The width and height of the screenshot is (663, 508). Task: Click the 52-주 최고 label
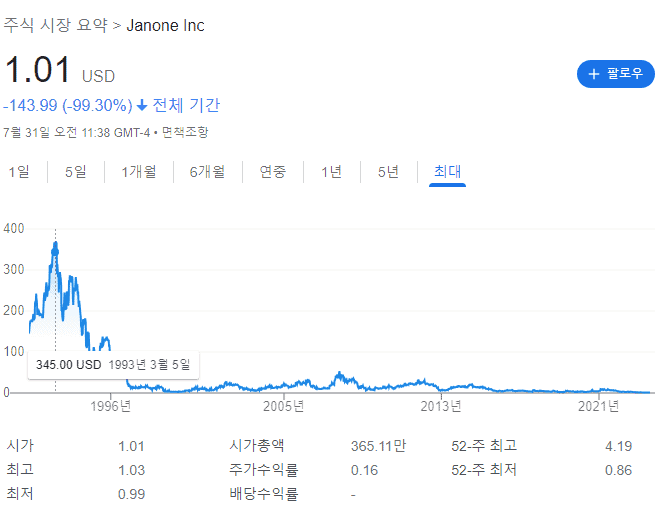click(484, 446)
